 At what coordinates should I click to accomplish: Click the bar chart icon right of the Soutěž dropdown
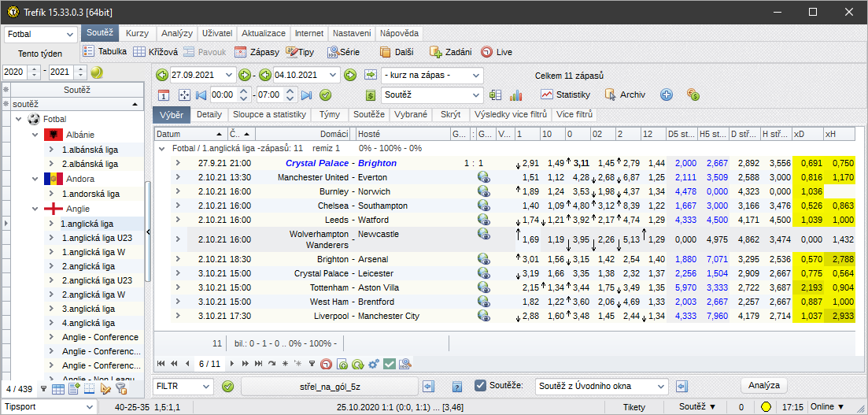[516, 95]
